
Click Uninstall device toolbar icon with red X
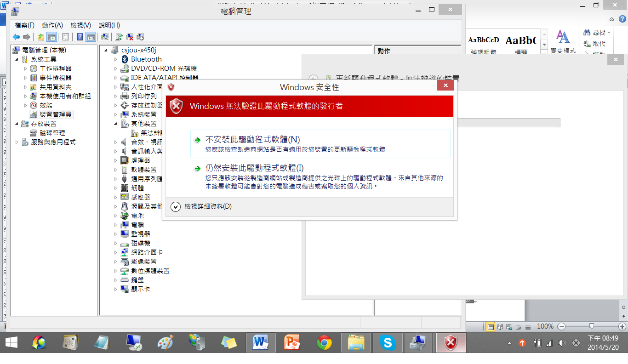[x=130, y=37]
